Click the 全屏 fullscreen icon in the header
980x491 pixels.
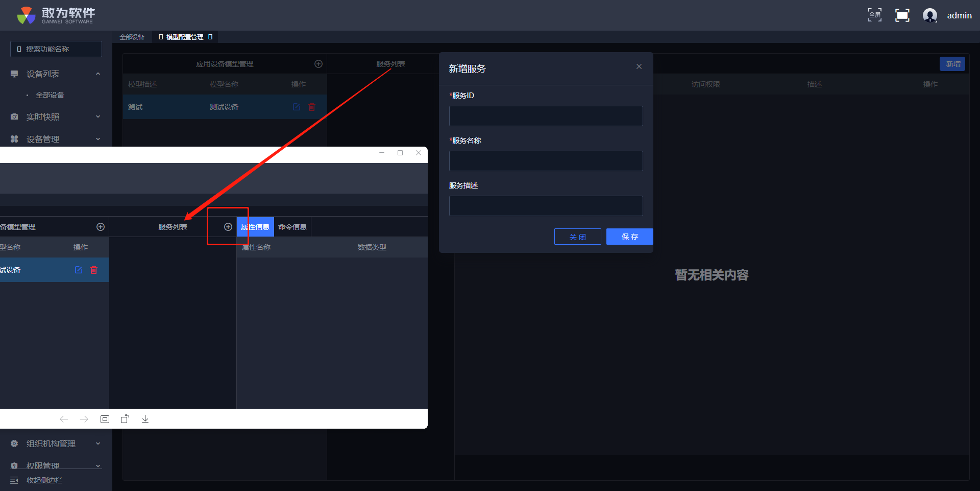(x=875, y=15)
